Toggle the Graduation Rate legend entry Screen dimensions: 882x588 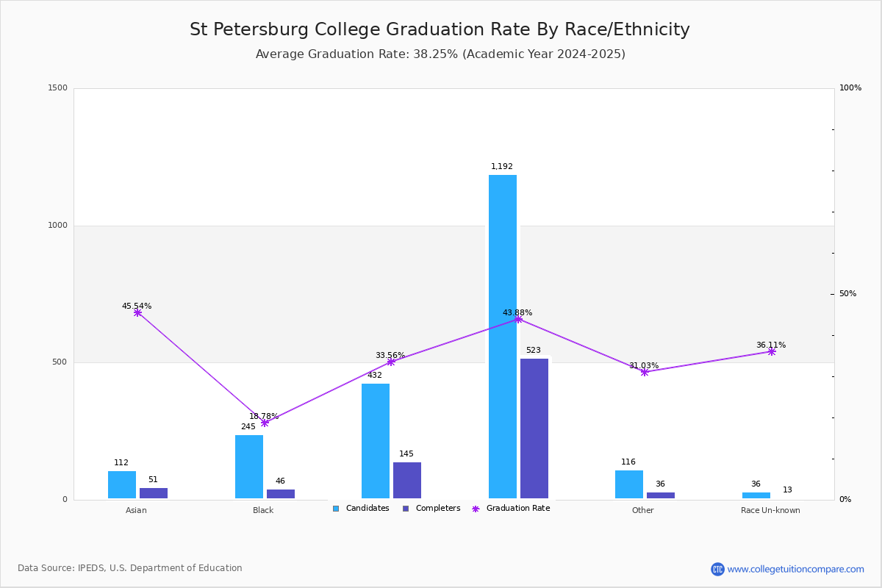click(511, 509)
